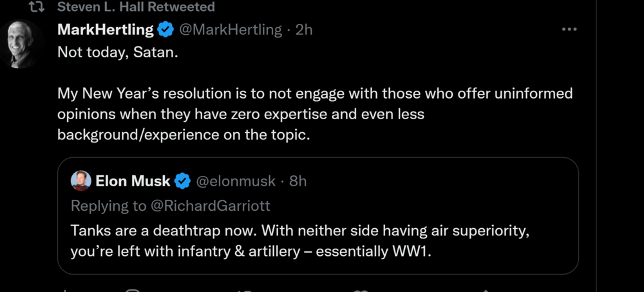The image size is (644, 292).
Task: Open MarkHertling's profile picture
Action: point(21,44)
